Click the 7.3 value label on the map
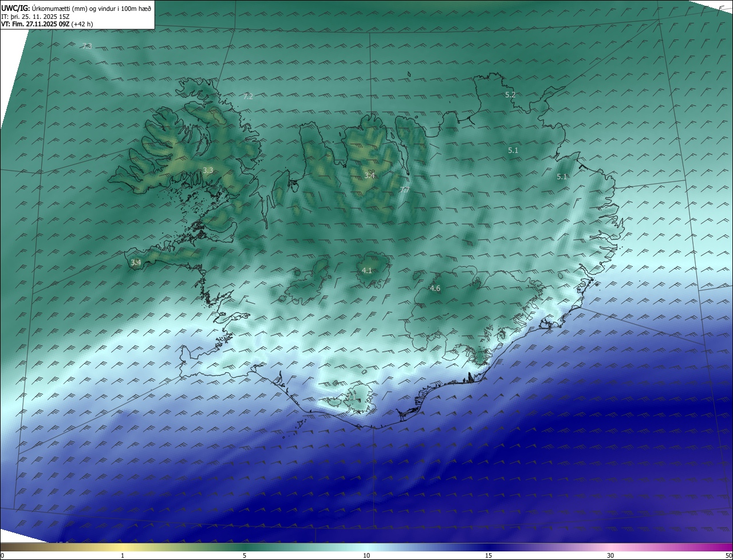 [86, 46]
